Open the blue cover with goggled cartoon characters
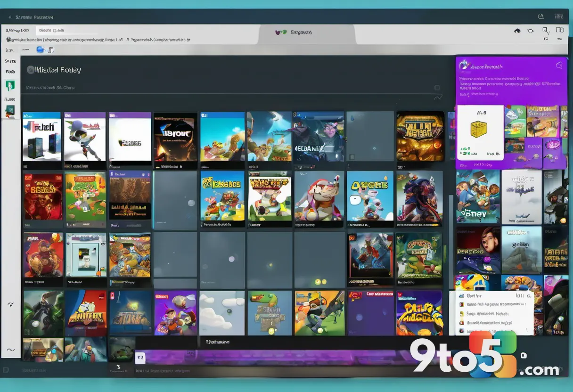 [478, 196]
